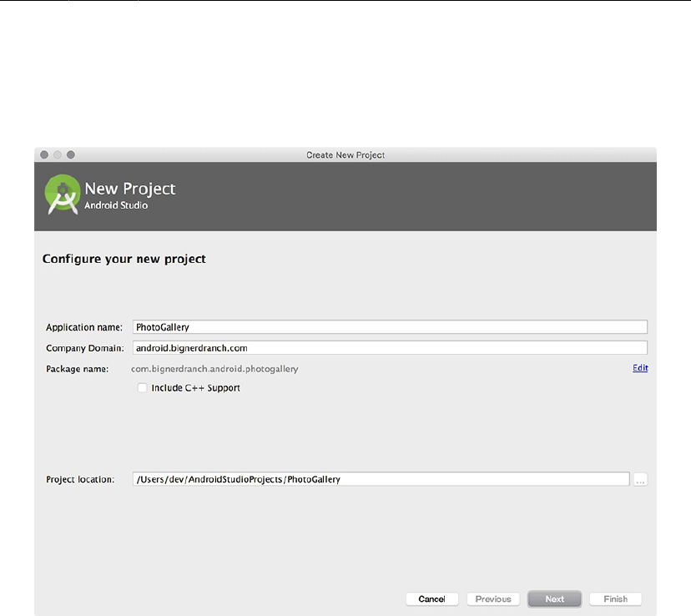
Task: Click the 'Configure your new project' heading
Action: coord(124,259)
